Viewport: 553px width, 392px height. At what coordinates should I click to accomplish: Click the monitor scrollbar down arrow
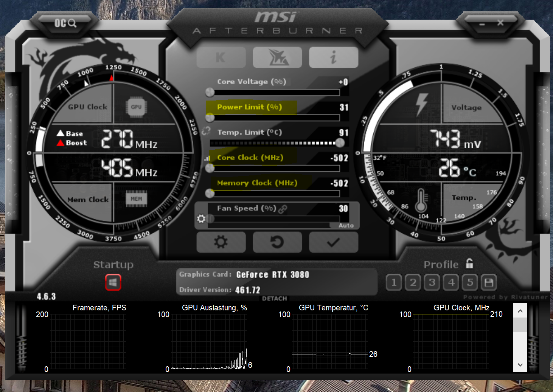(x=520, y=365)
